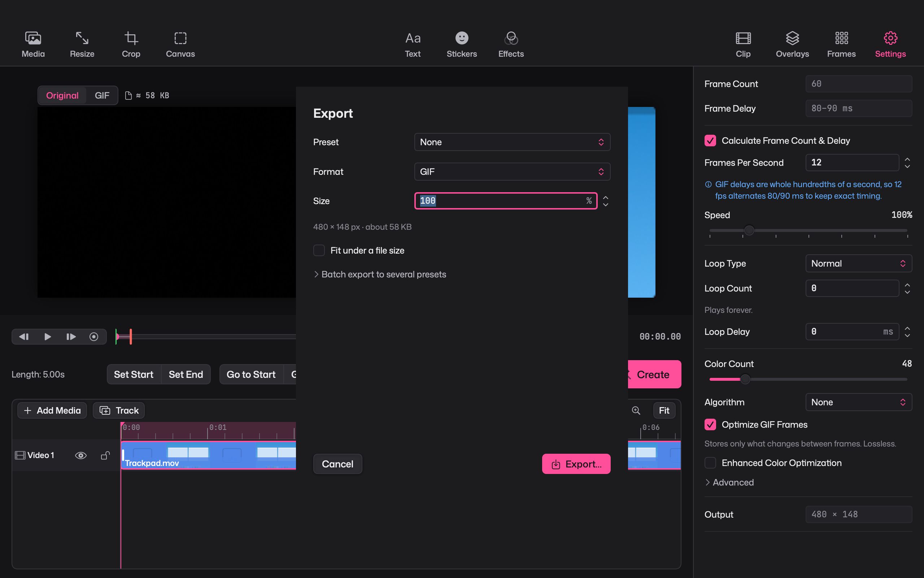The height and width of the screenshot is (578, 924).
Task: Click the Set Start button
Action: click(134, 374)
